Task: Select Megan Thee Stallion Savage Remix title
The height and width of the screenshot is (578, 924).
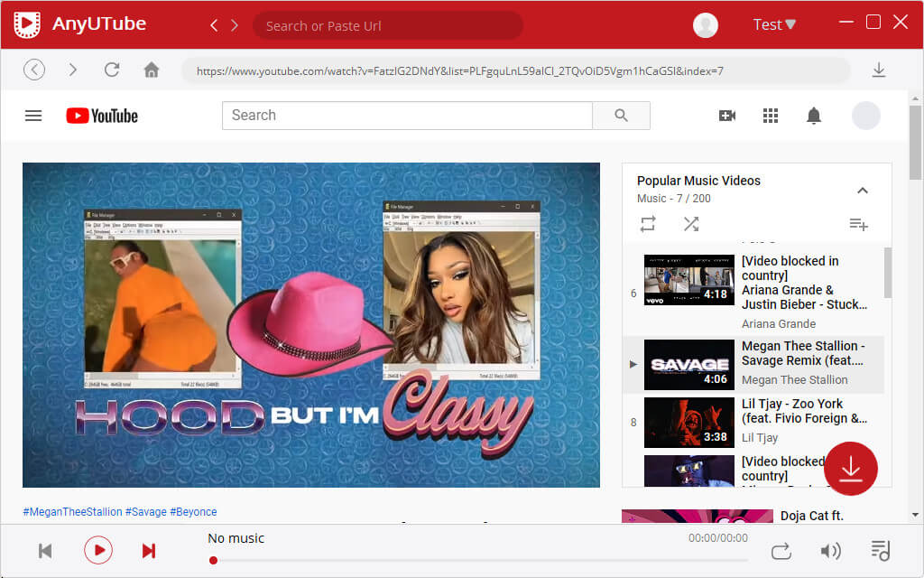Action: [x=802, y=353]
